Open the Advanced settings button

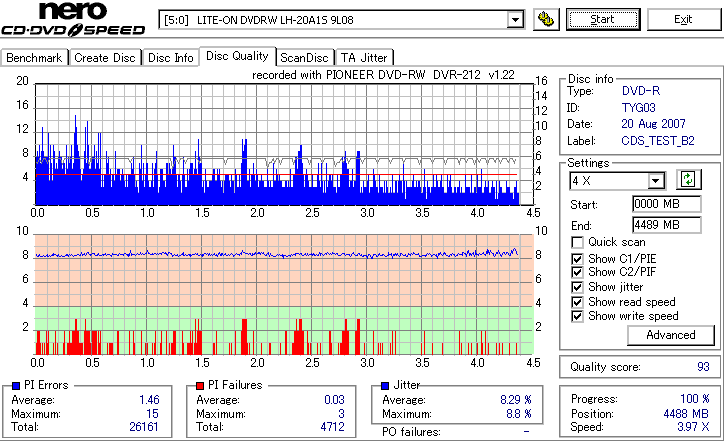670,335
